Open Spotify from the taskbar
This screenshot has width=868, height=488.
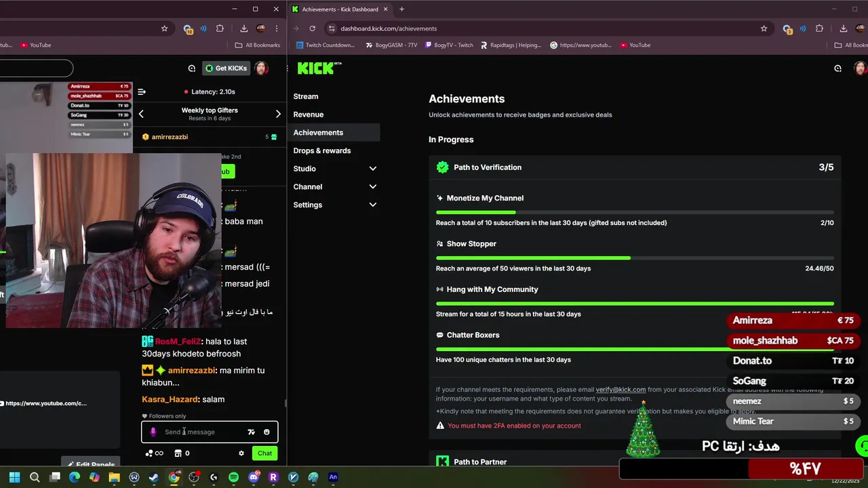pos(233,477)
